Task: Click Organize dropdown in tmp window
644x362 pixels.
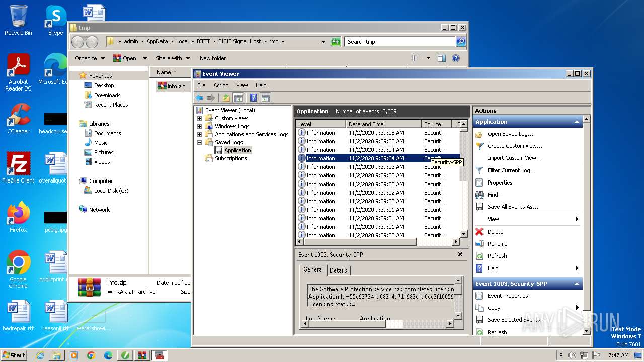Action: 90,58
